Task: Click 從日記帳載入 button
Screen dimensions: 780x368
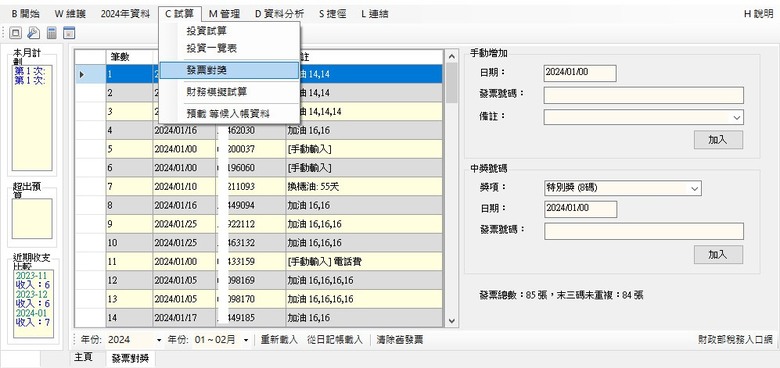Action: [x=335, y=340]
